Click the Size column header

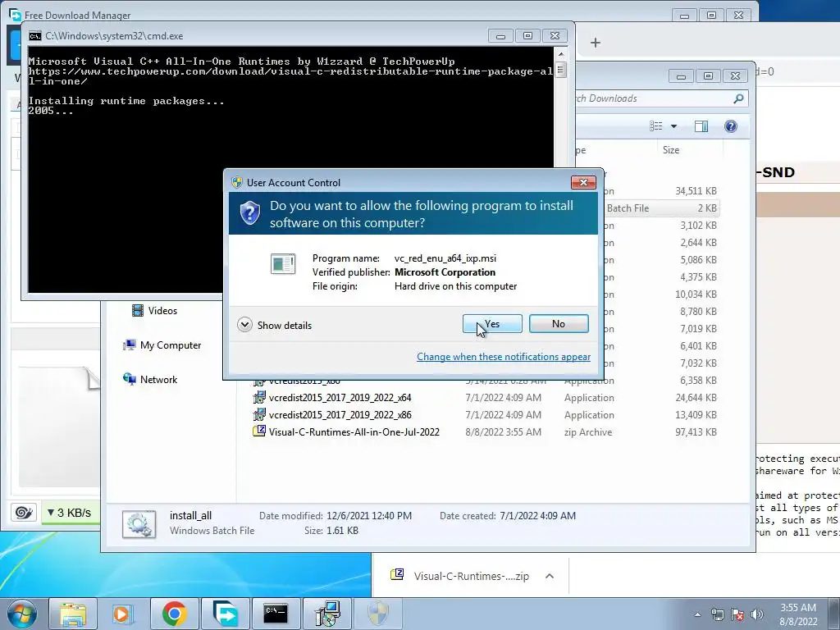688,150
